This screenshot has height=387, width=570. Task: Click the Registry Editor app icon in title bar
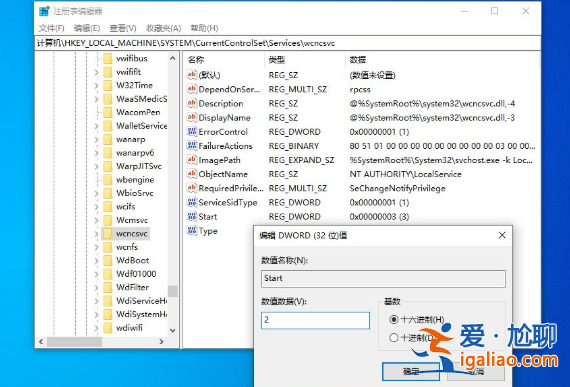pyautogui.click(x=44, y=11)
